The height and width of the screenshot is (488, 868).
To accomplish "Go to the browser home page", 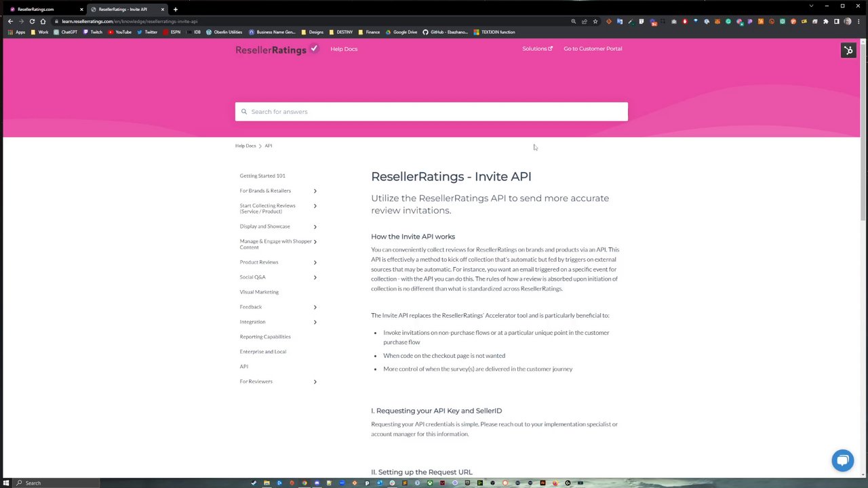I will (x=43, y=21).
